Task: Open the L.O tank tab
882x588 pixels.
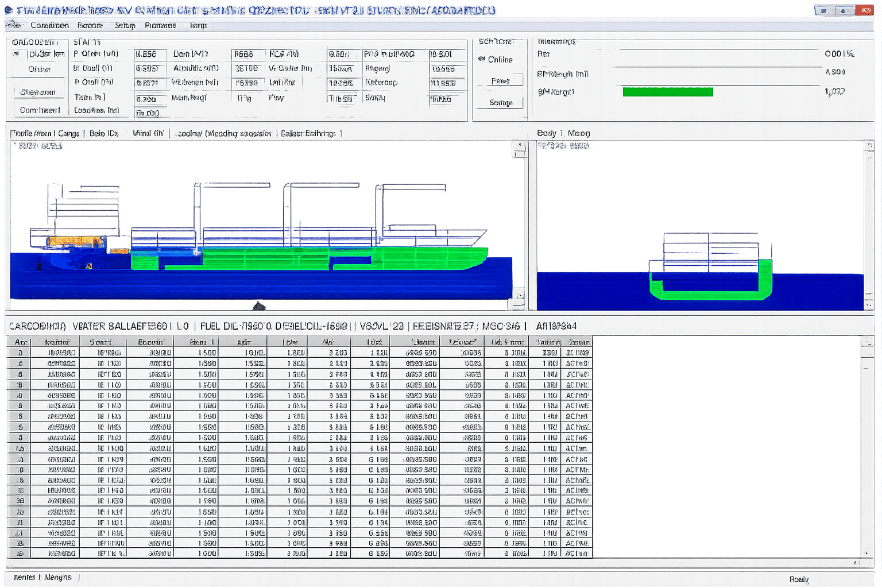Action: pos(183,326)
